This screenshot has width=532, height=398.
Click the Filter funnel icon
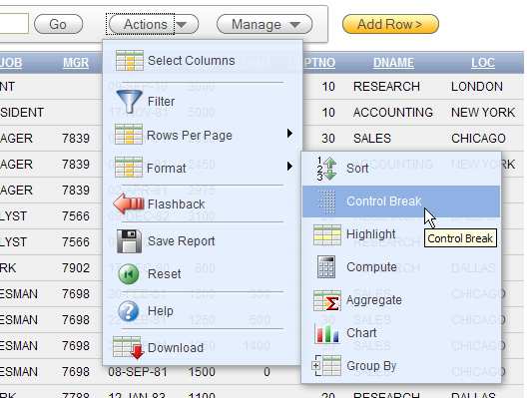[x=129, y=101]
